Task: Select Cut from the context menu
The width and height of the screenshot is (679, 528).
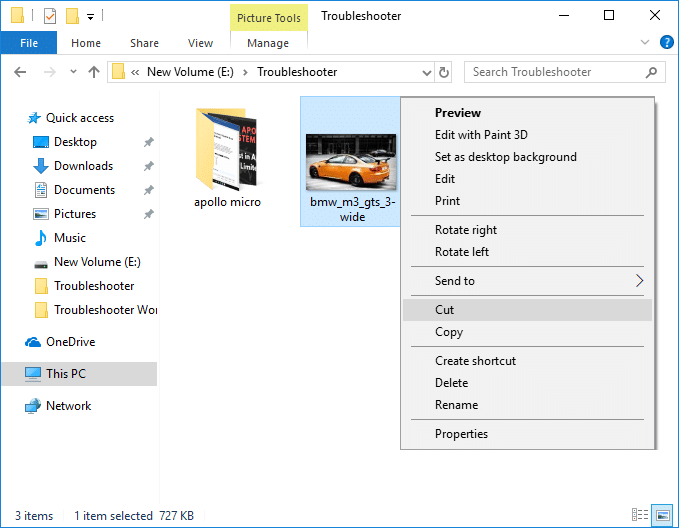Action: (x=445, y=310)
